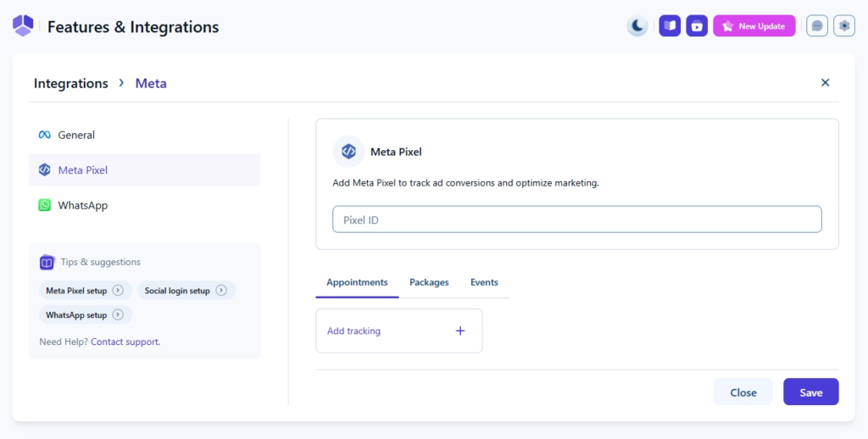The height and width of the screenshot is (439, 868).
Task: Focus the Pixel ID input field
Action: tap(576, 219)
